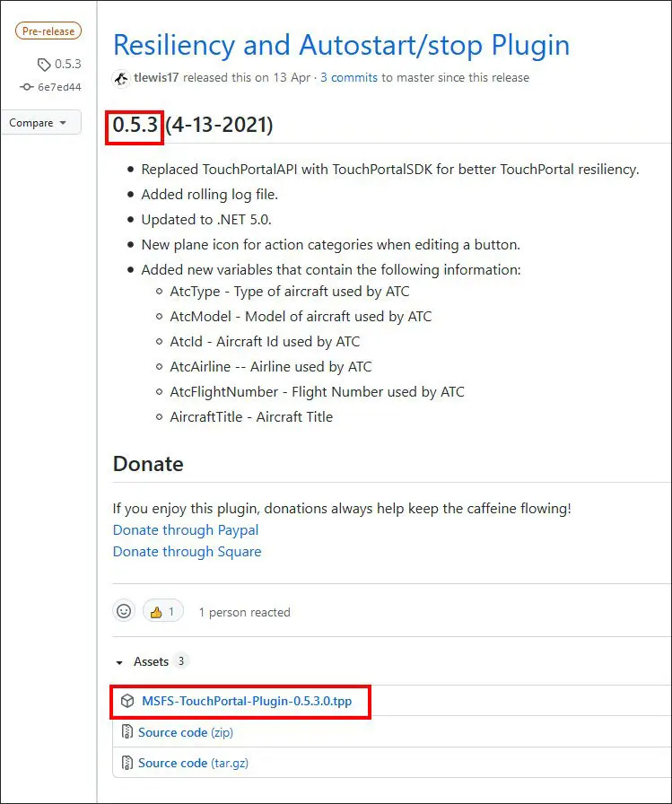
Task: Click tlewis17's avatar image
Action: click(x=121, y=78)
